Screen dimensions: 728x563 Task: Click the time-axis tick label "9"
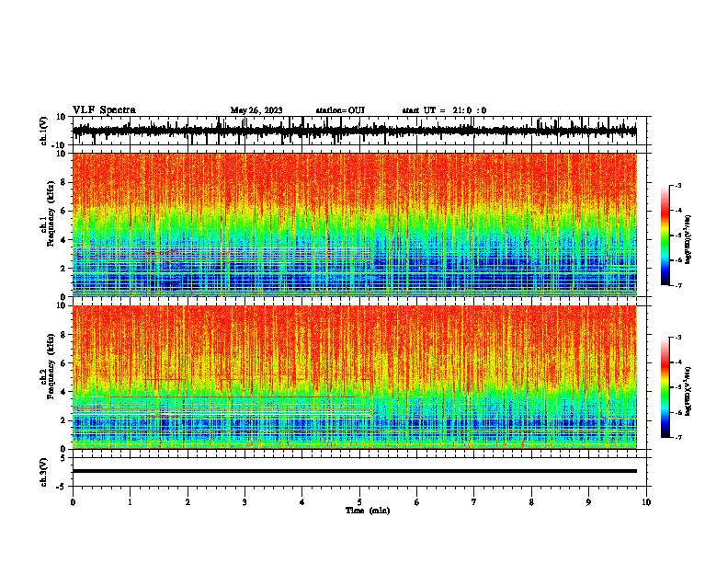click(588, 502)
